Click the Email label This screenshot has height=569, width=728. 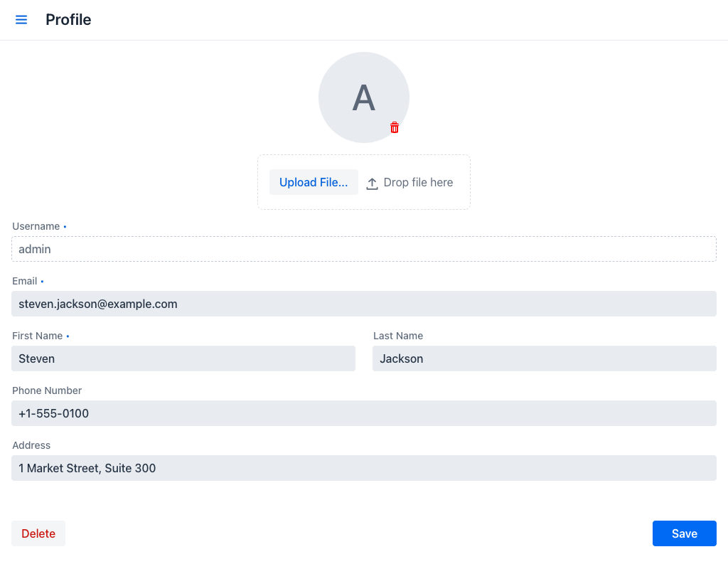tap(25, 281)
